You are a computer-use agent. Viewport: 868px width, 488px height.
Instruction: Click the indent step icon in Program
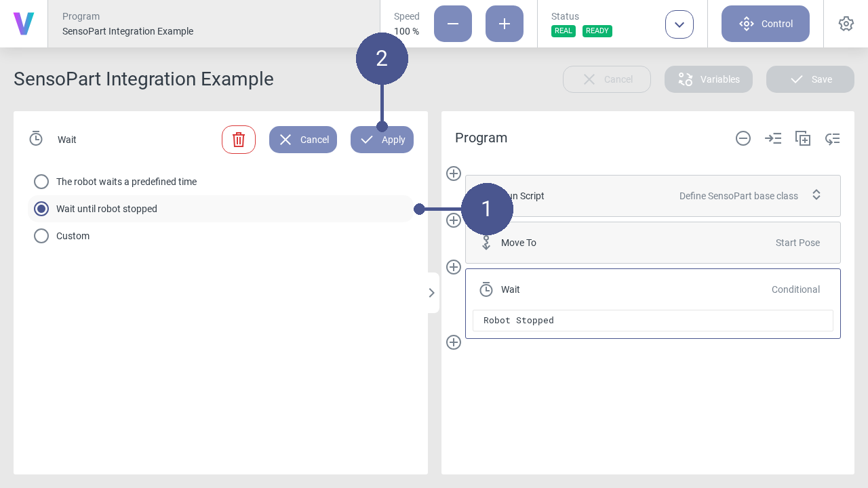pyautogui.click(x=773, y=138)
